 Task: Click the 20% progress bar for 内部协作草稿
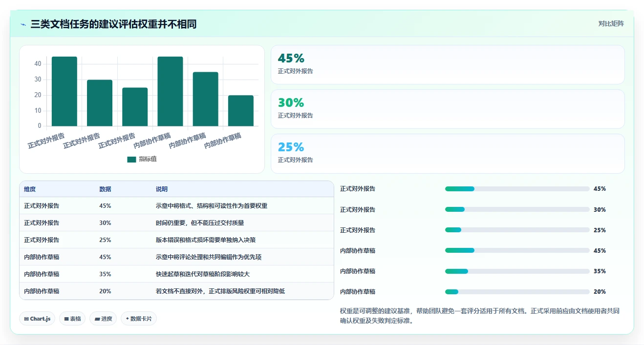517,292
